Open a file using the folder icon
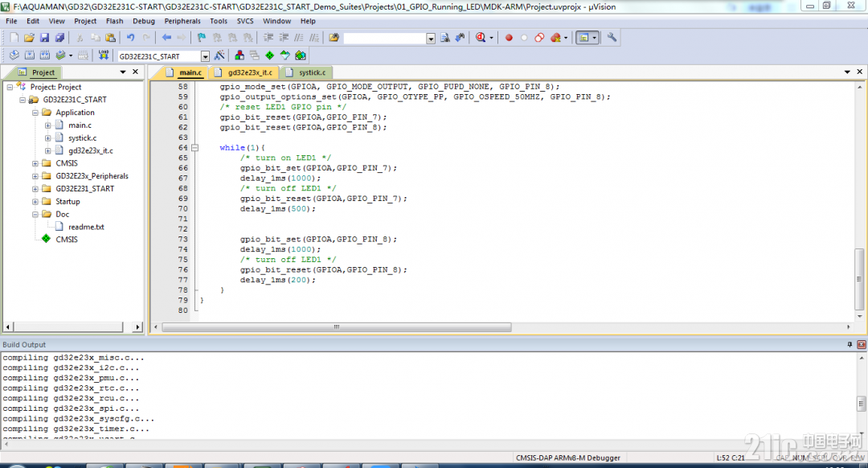 click(x=29, y=38)
